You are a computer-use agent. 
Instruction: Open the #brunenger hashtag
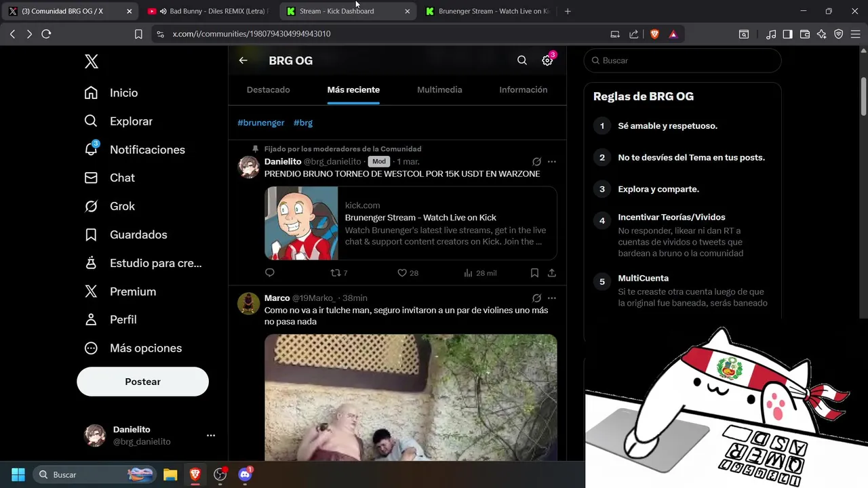261,123
